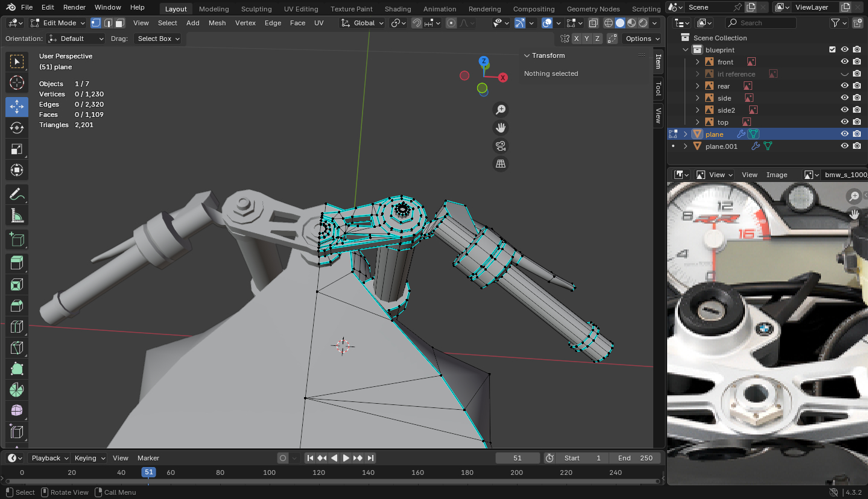Toggle X axis mirror button

click(x=577, y=39)
